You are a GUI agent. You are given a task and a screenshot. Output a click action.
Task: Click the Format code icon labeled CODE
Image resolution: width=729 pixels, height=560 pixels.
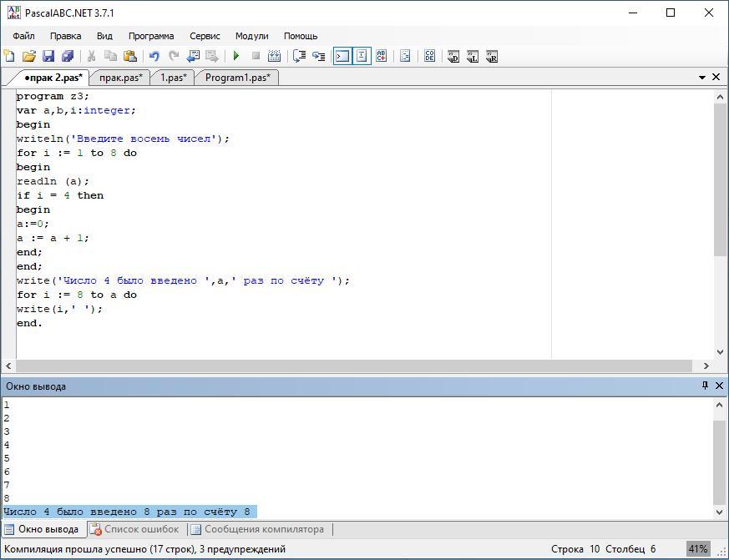[429, 56]
